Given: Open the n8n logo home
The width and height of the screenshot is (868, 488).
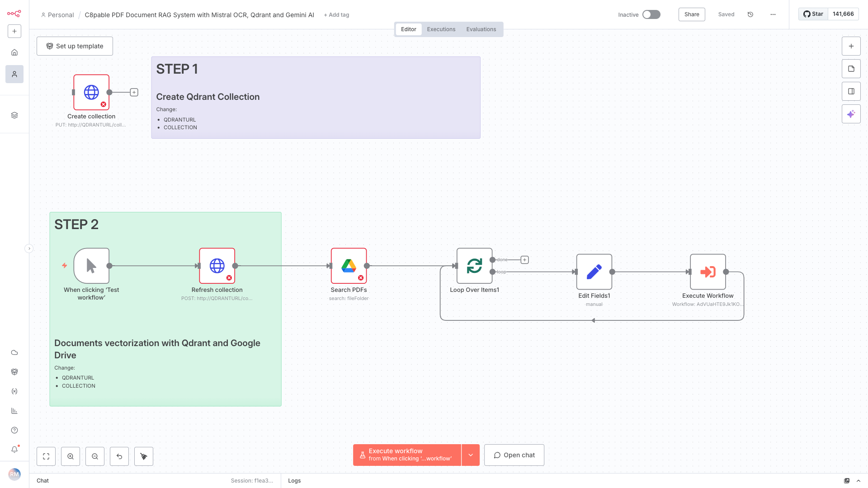Looking at the screenshot, I should pos(14,14).
